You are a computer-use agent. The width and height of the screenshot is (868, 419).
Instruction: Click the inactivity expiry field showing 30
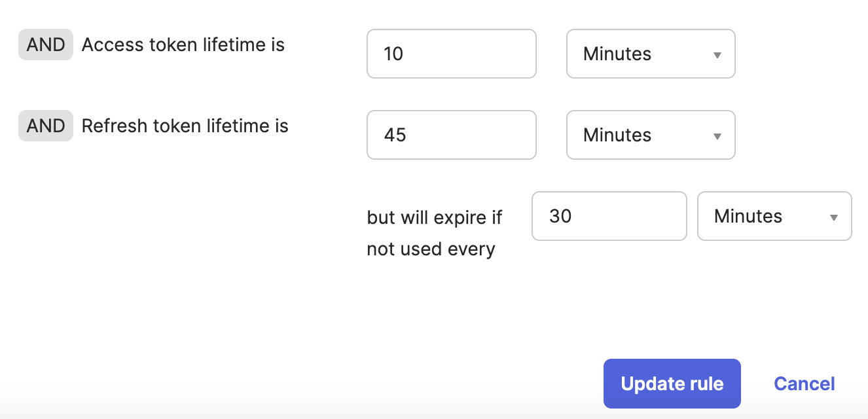pos(609,216)
